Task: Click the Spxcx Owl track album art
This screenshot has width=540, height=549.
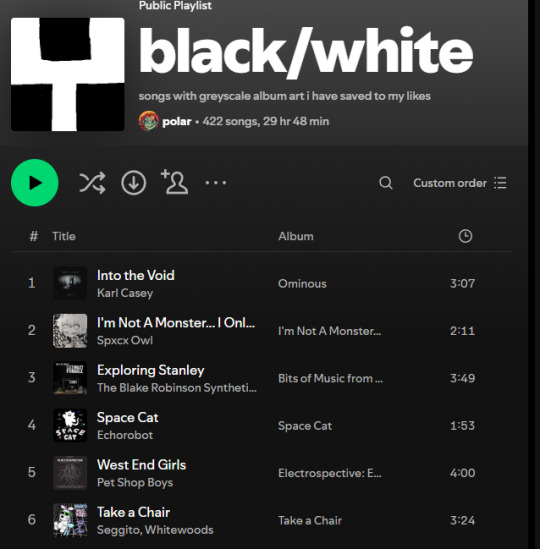Action: click(70, 331)
